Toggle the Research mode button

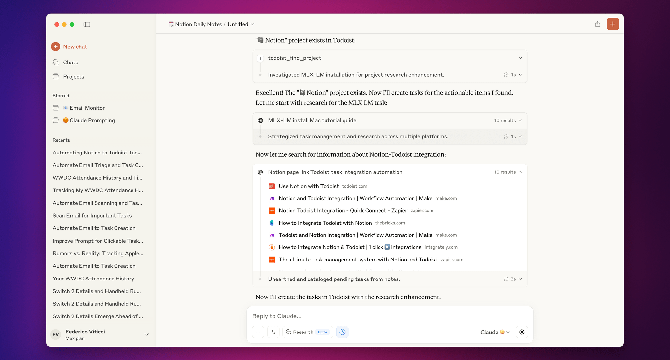(x=308, y=332)
